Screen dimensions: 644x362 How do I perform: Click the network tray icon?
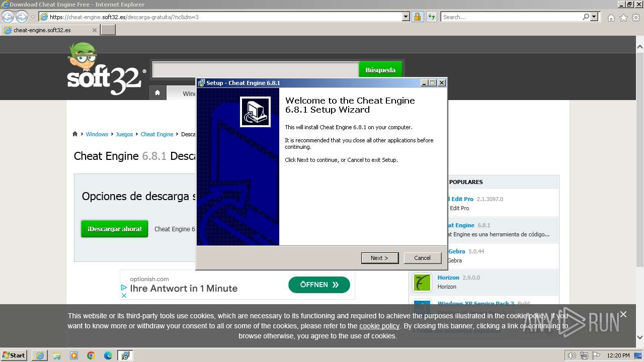(584, 355)
